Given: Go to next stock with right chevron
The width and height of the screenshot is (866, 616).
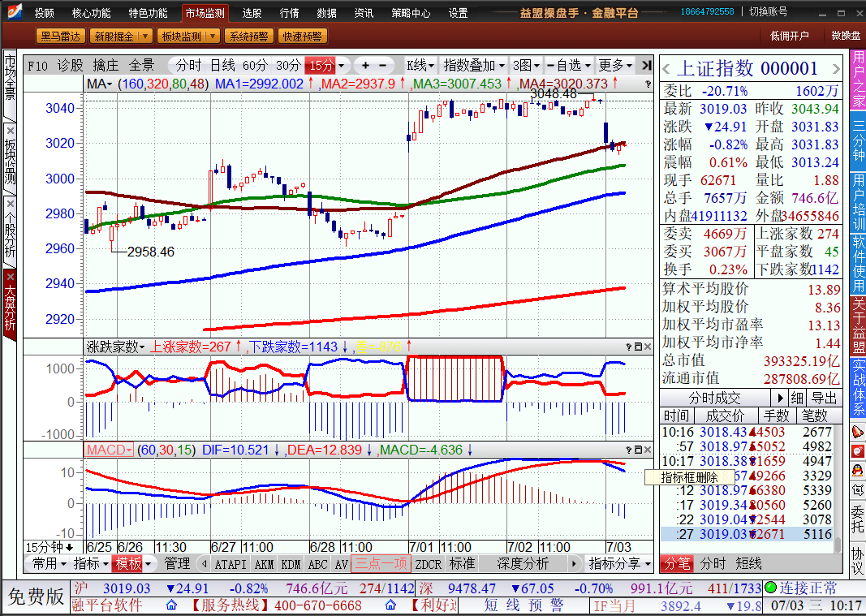Looking at the screenshot, I should (836, 69).
